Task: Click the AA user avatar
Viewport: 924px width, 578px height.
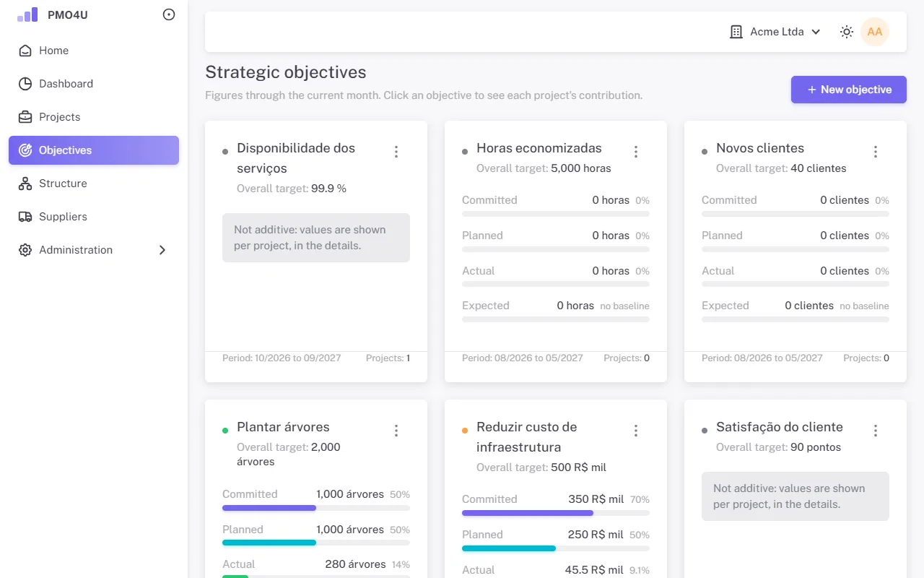Action: click(x=875, y=32)
